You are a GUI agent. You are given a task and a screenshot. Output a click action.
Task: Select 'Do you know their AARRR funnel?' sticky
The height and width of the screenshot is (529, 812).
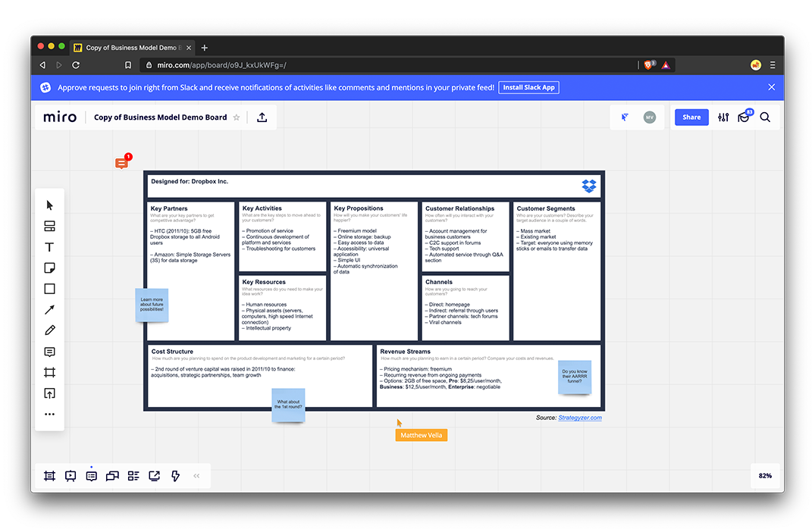pyautogui.click(x=575, y=377)
